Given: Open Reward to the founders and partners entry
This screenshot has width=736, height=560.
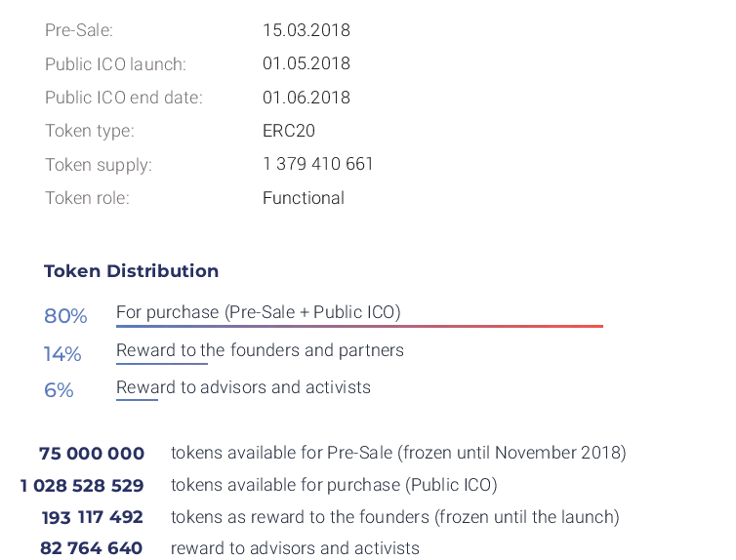Looking at the screenshot, I should 260,350.
